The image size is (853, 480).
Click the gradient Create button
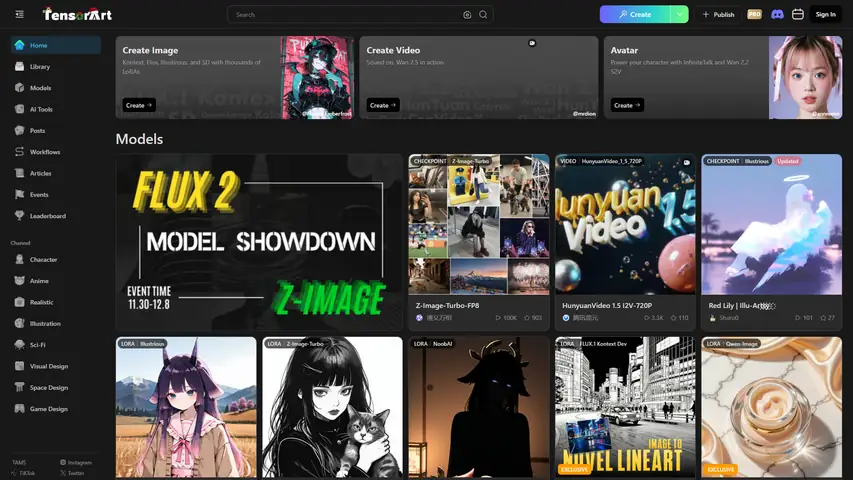pyautogui.click(x=635, y=15)
